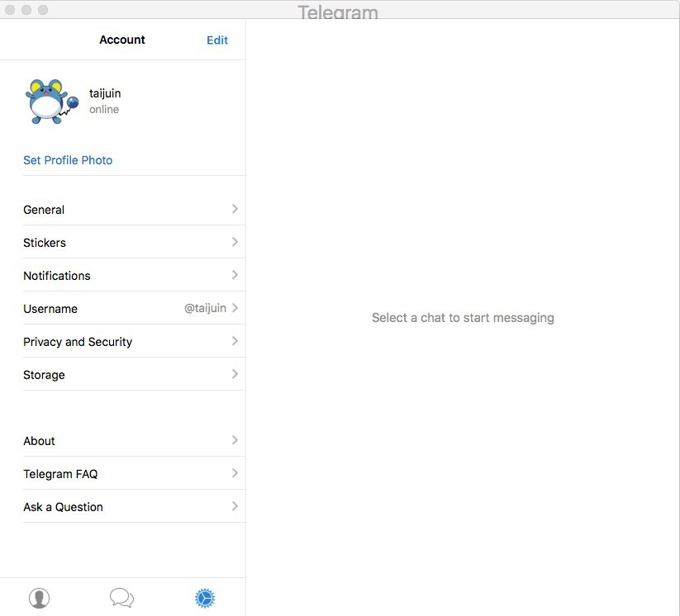Click the @taijuin username value
Viewport: 680px width, 616px height.
pyautogui.click(x=205, y=308)
